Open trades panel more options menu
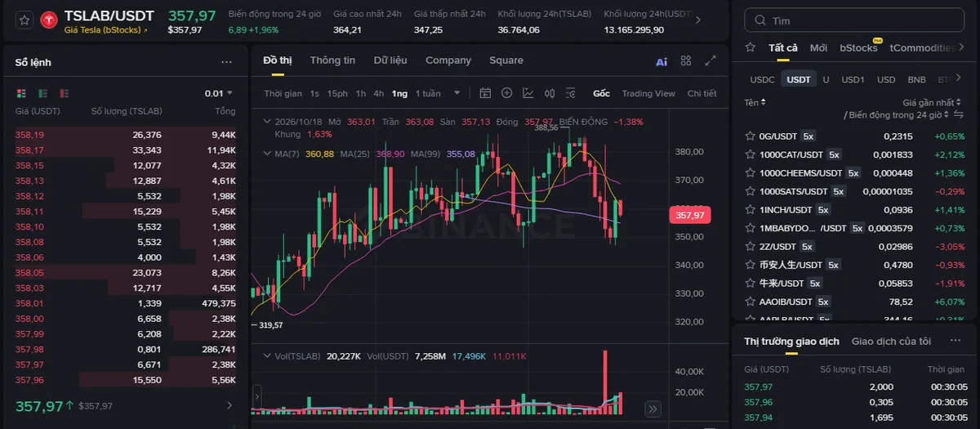 tap(955, 341)
